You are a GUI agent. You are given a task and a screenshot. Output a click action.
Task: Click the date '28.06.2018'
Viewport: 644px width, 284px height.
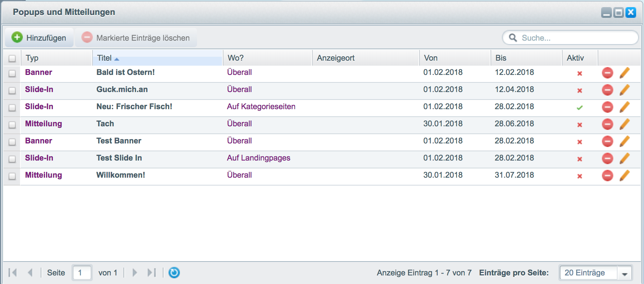pyautogui.click(x=514, y=124)
